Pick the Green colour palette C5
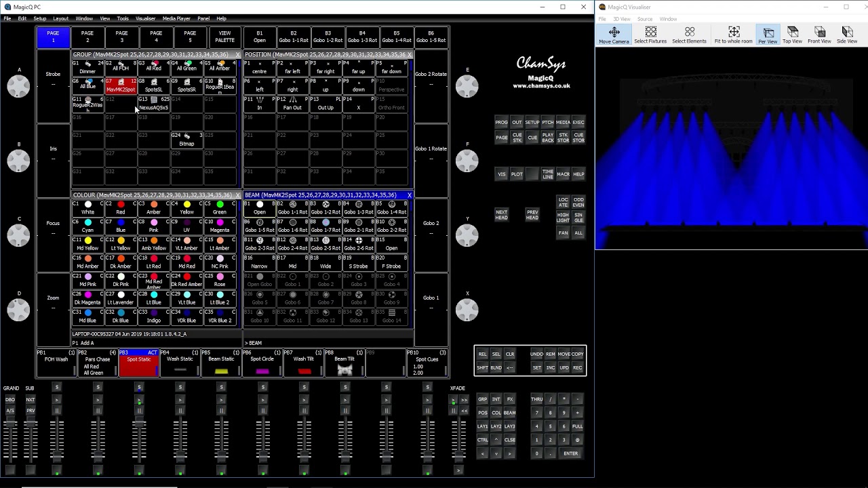Image resolution: width=868 pixels, height=488 pixels. [x=220, y=208]
